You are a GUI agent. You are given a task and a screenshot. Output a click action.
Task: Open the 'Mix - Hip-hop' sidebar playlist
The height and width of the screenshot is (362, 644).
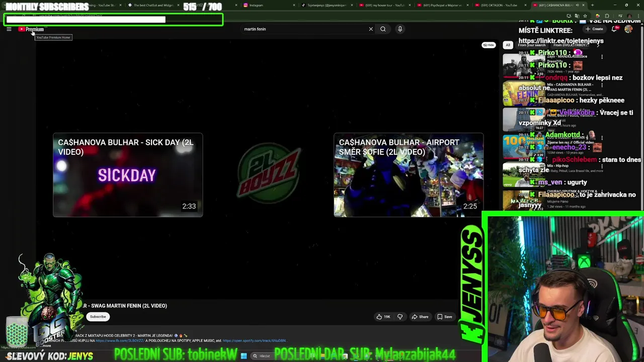tap(523, 175)
